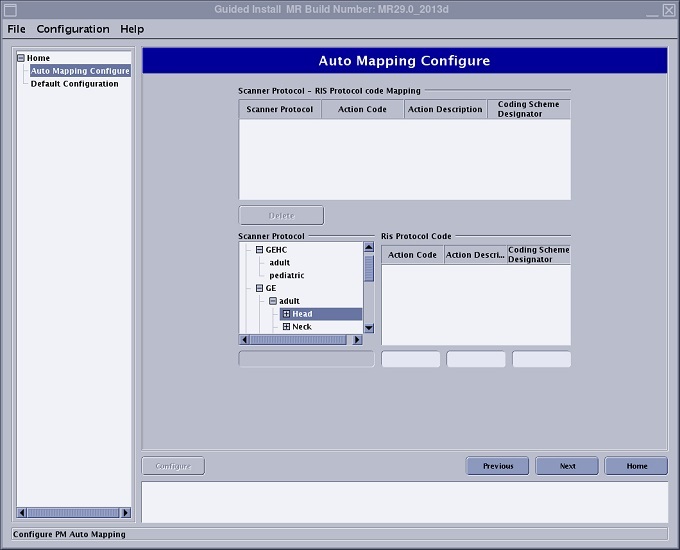
Task: Open the File menu
Action: click(x=17, y=29)
